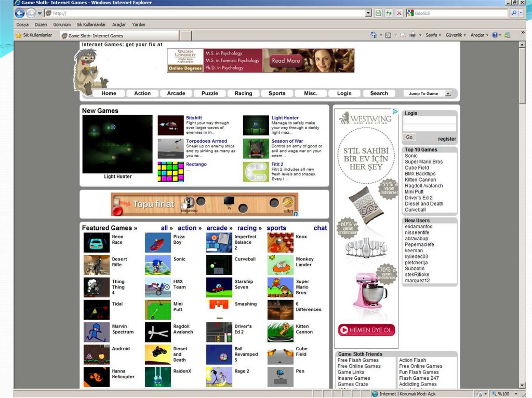Click the Help question mark icon
This screenshot has width=532, height=398.
pyautogui.click(x=495, y=35)
